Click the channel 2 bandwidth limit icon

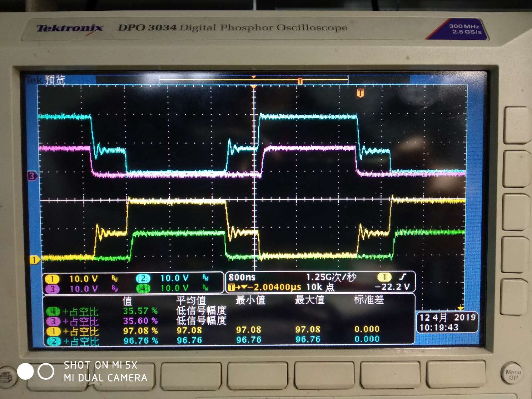[x=205, y=278]
